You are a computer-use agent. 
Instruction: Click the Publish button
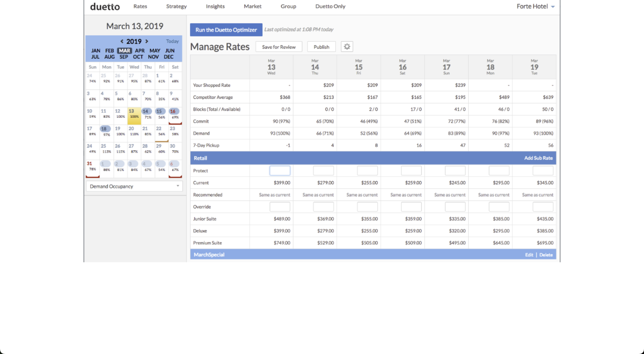[321, 47]
